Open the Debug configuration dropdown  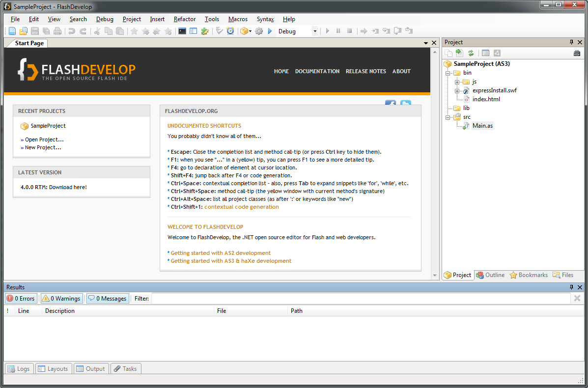point(315,31)
